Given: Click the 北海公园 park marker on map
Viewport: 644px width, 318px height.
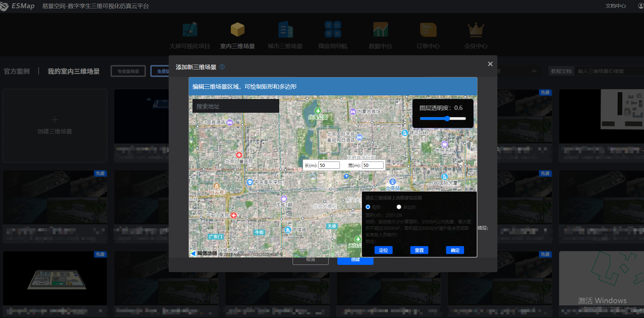Looking at the screenshot, I should (x=317, y=111).
